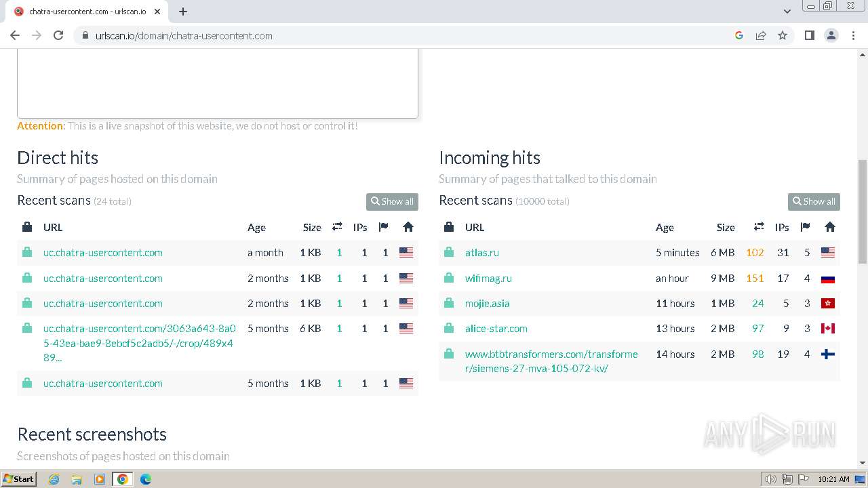The image size is (868, 488).
Task: Click the lock icon in mojie.asia row
Action: click(449, 303)
